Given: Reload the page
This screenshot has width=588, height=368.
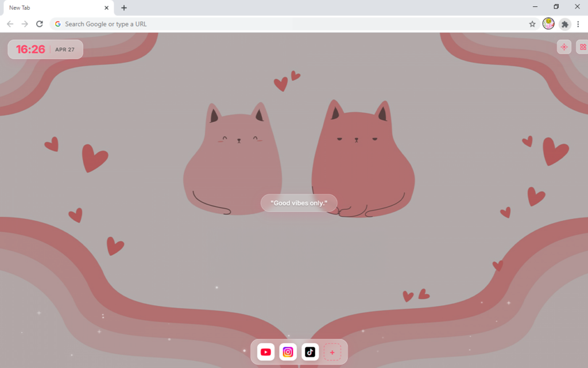Looking at the screenshot, I should 40,24.
